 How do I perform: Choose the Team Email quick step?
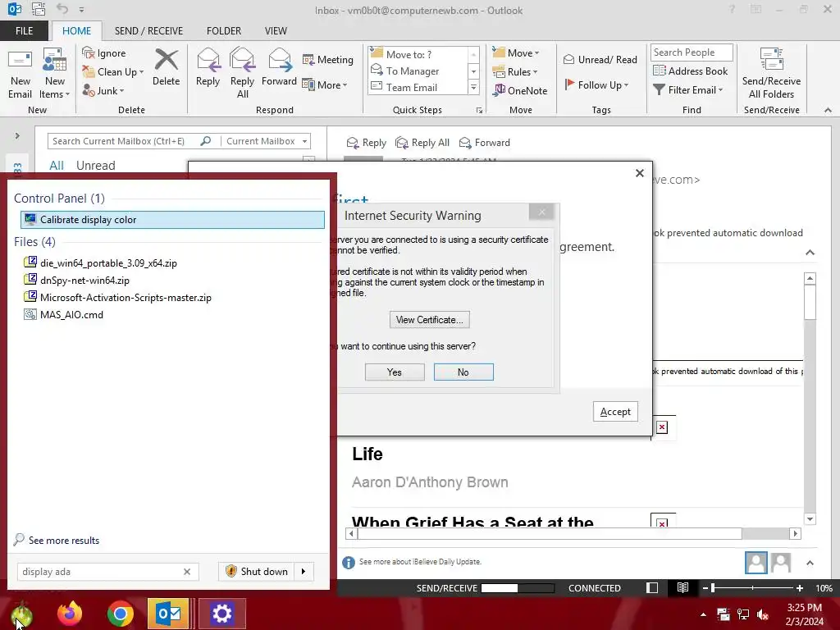[x=418, y=87]
